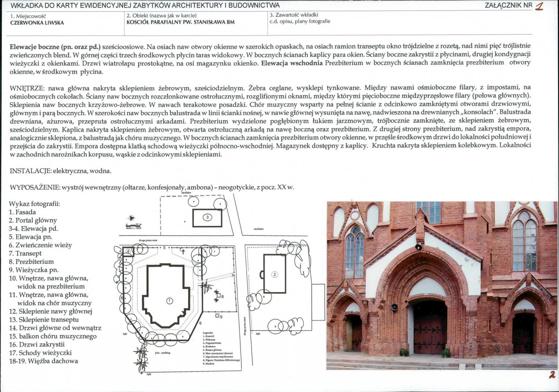
Task: Click the WNĘTRZE: paragraph heading
Action: pos(27,88)
